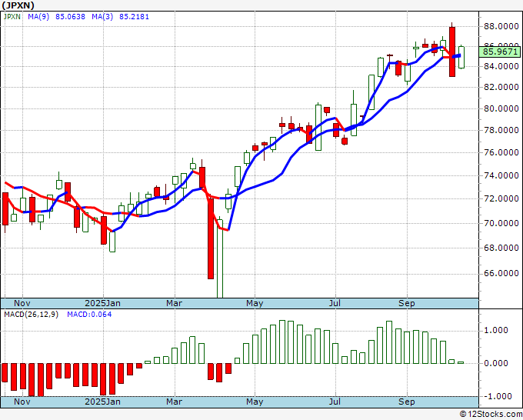523x420 pixels.
Task: Click the 76.0000 price axis label
Action: coord(501,153)
